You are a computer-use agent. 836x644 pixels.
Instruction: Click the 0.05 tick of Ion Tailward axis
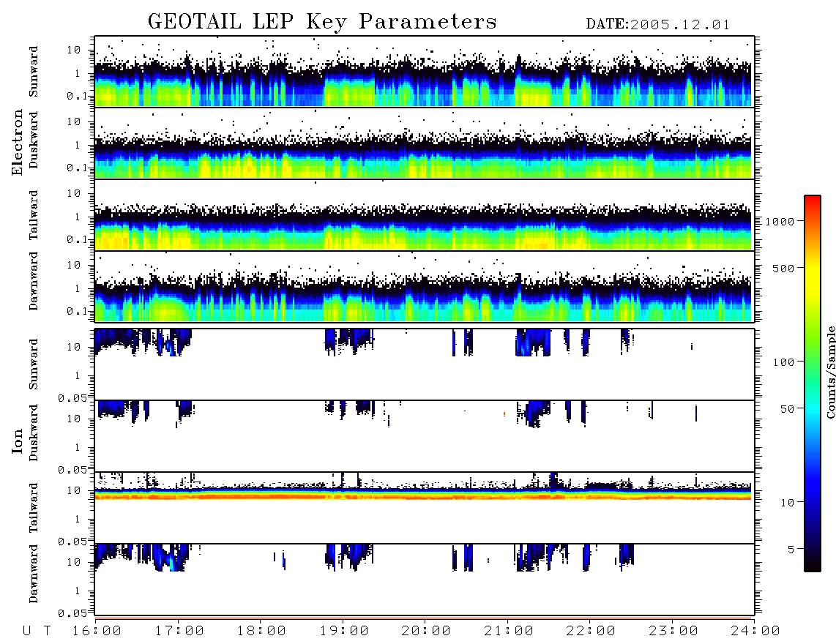72,542
